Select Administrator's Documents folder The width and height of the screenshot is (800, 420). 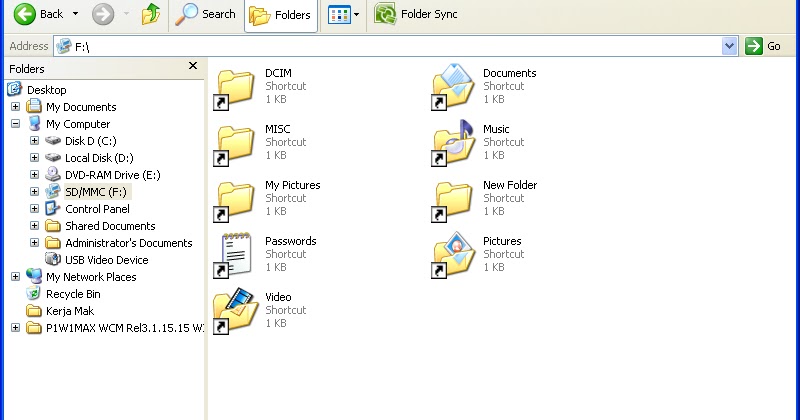coord(119,243)
